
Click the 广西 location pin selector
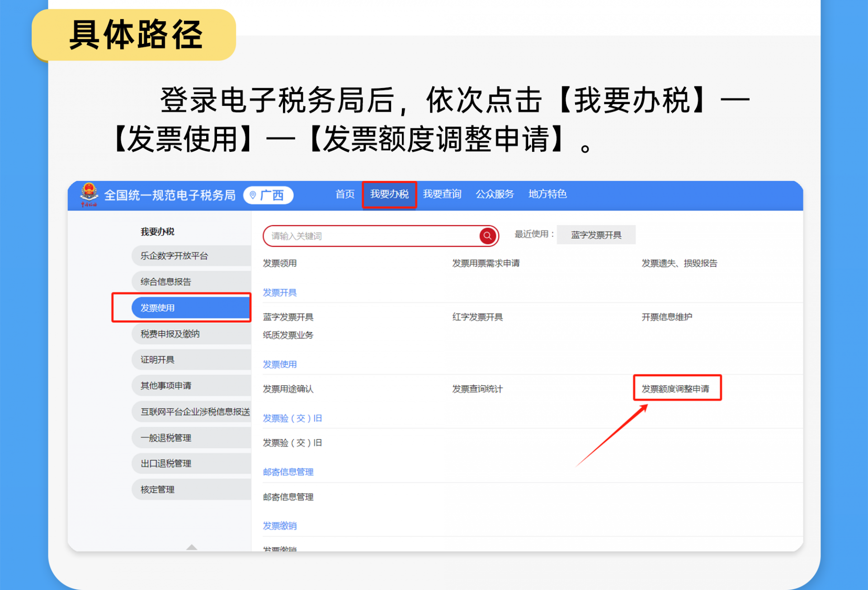(268, 195)
